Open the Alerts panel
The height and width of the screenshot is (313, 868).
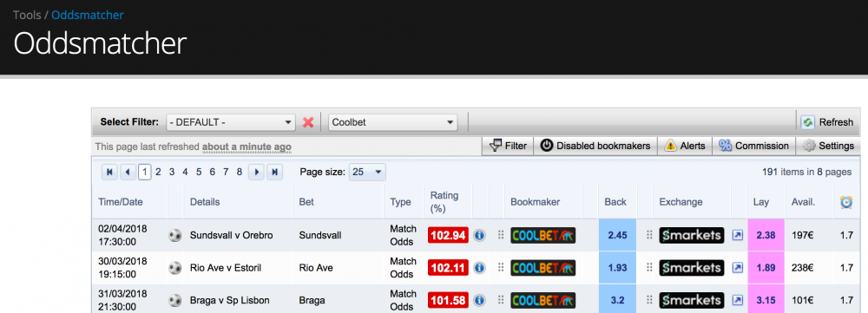click(x=685, y=146)
